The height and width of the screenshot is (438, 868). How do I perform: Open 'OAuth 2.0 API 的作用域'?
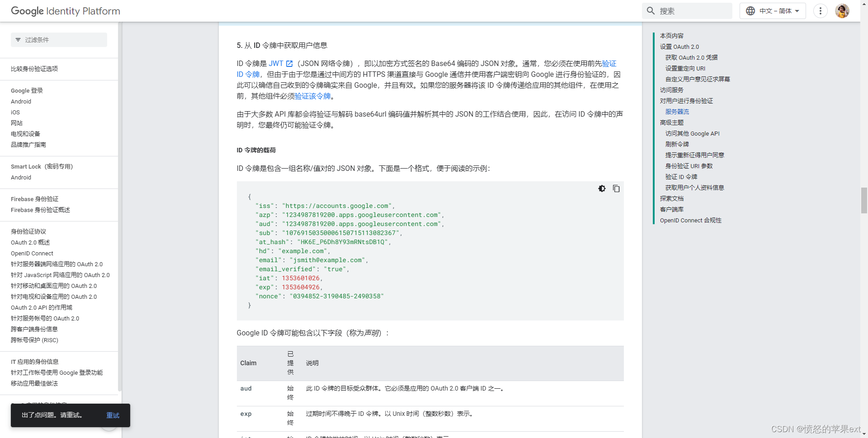click(42, 308)
